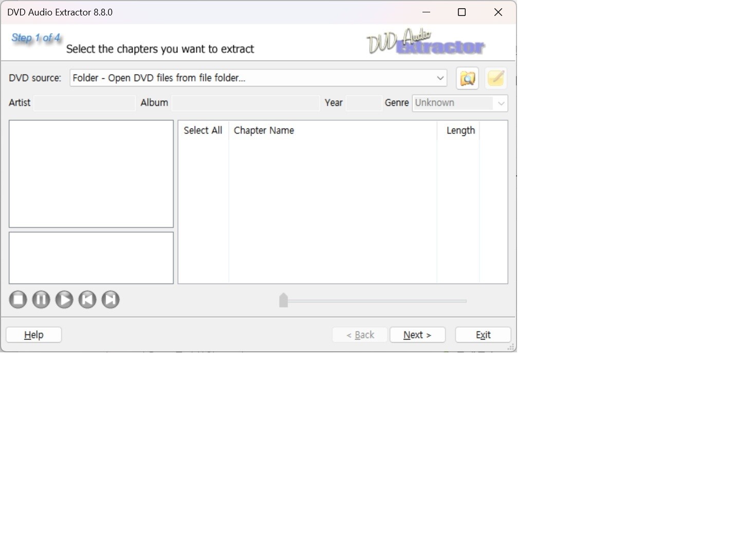Click the DVD Audio Extractor logo
This screenshot has width=756, height=538.
[426, 42]
